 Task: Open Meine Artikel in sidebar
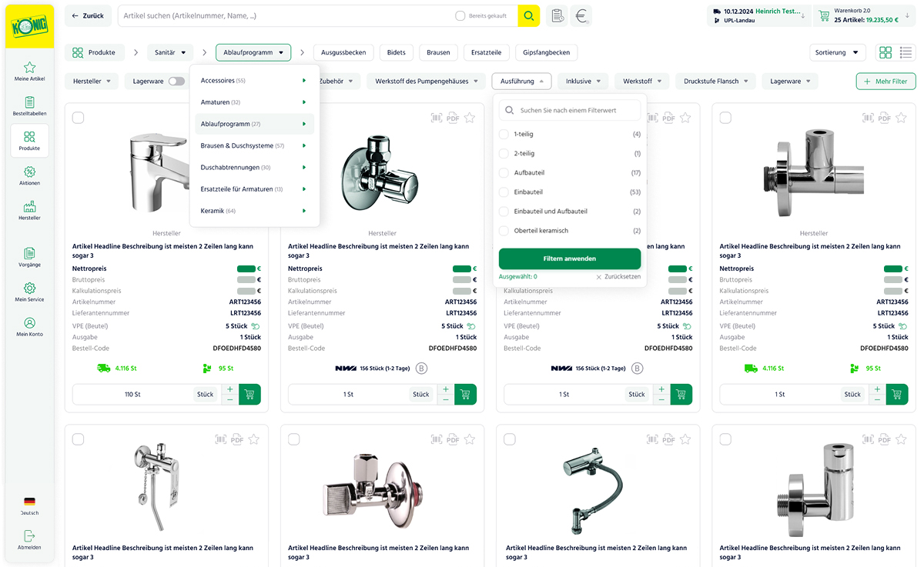tap(29, 72)
